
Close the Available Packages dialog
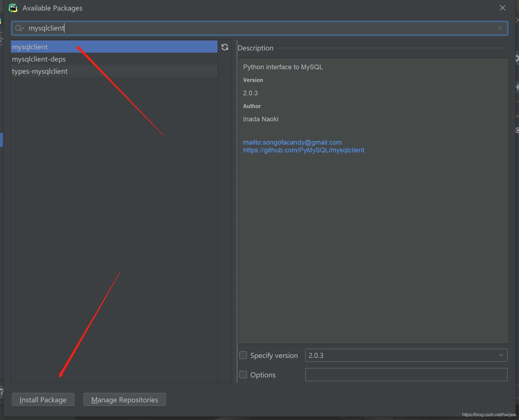(x=503, y=8)
